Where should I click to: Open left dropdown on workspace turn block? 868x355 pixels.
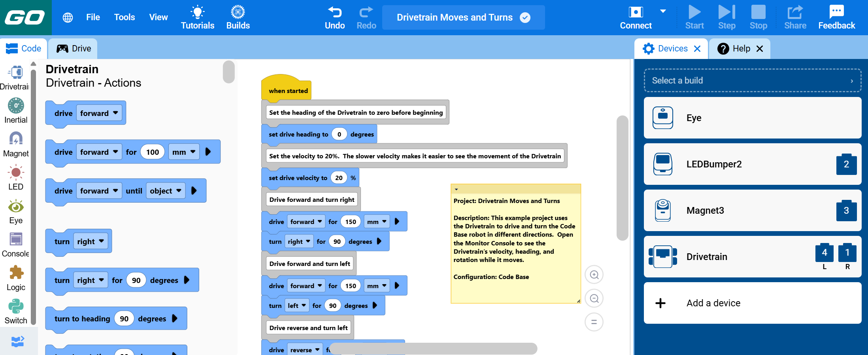(x=297, y=306)
